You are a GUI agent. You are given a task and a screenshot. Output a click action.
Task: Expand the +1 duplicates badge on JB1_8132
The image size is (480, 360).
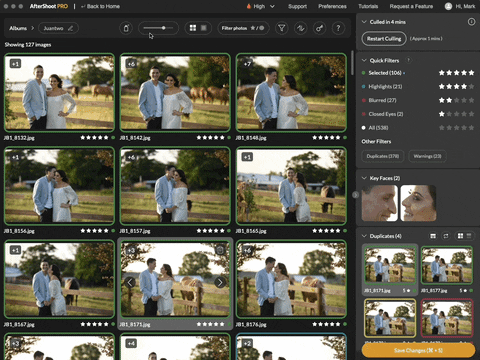point(15,64)
